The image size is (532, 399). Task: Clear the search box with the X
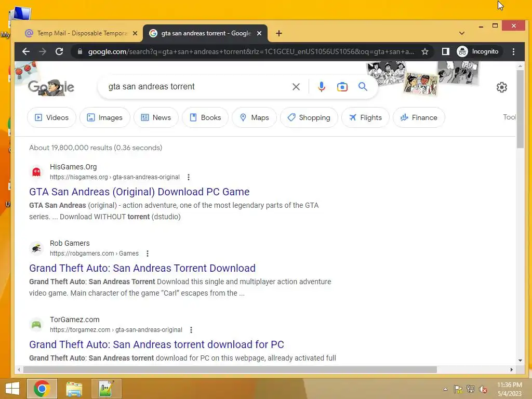coord(296,87)
